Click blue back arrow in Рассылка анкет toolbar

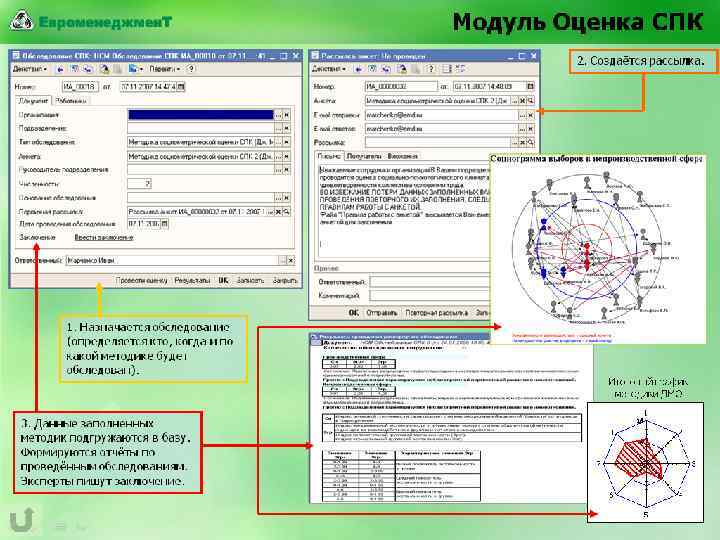pos(359,69)
